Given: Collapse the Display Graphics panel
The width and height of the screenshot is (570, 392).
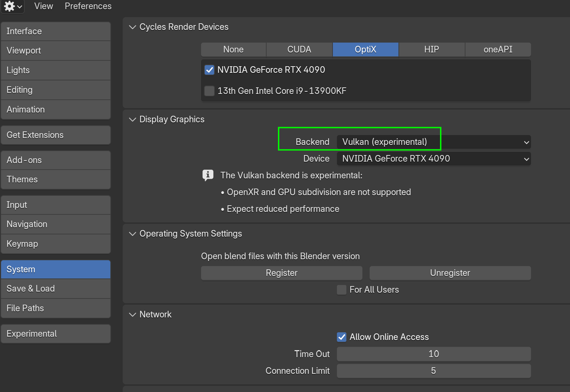Looking at the screenshot, I should point(132,120).
